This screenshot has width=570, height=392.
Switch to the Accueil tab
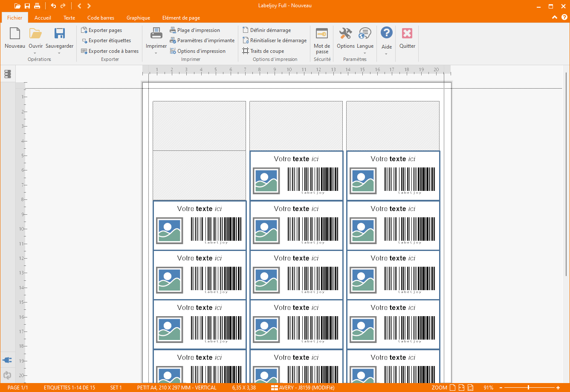[x=43, y=18]
